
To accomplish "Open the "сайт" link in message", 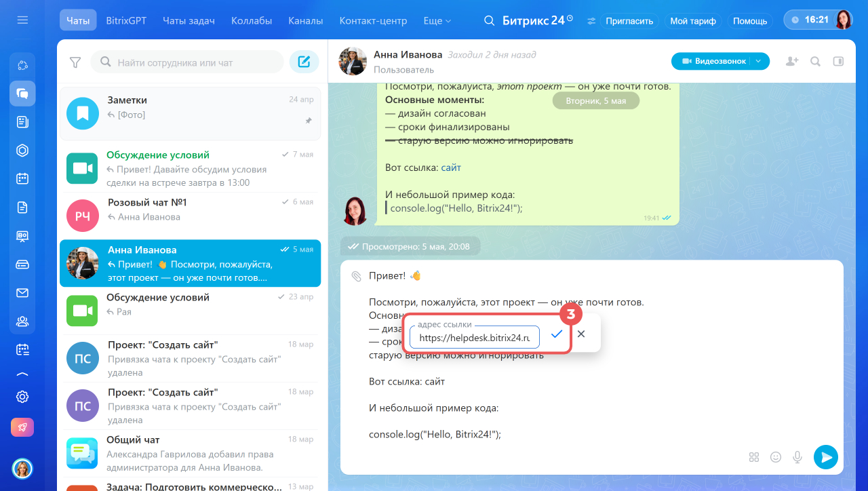I will pyautogui.click(x=451, y=167).
